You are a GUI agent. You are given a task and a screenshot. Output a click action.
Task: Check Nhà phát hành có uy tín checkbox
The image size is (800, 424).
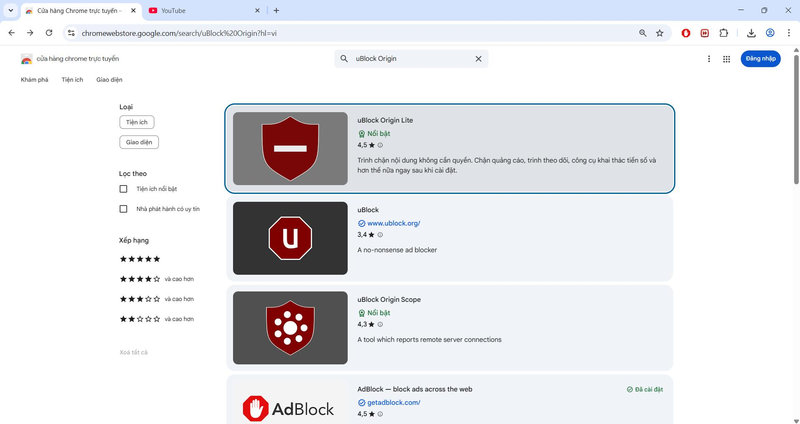point(123,209)
